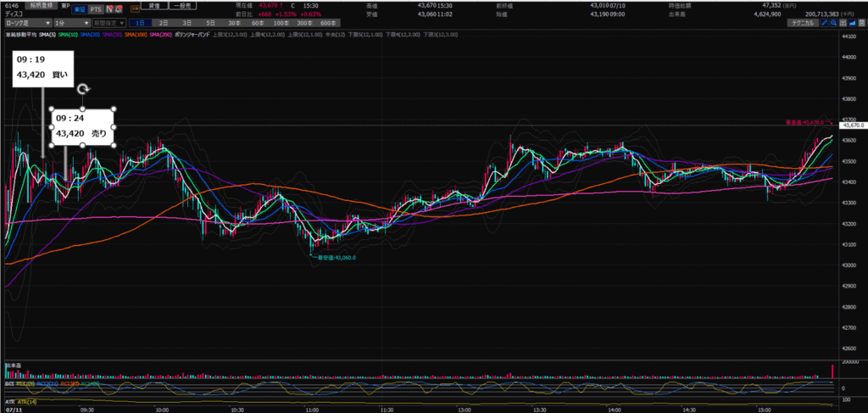Click the 6146 stock code field
The width and height of the screenshot is (868, 413).
pos(12,6)
